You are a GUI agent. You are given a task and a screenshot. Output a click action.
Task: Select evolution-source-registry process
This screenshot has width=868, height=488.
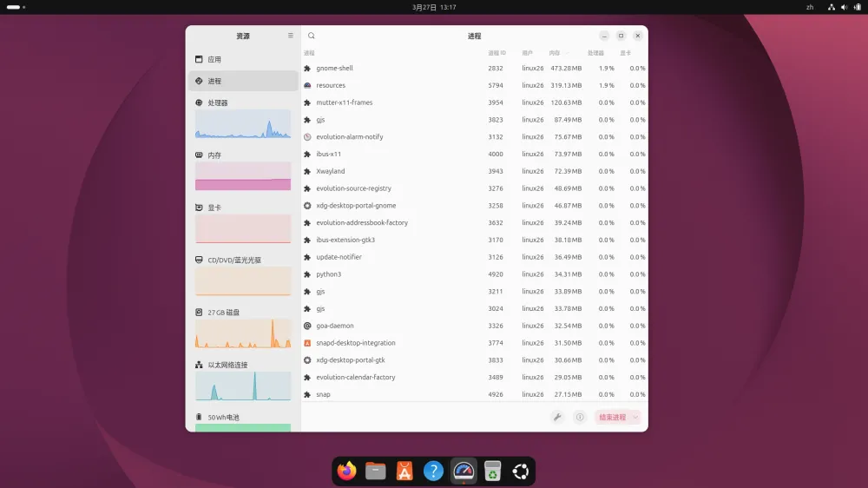475,188
